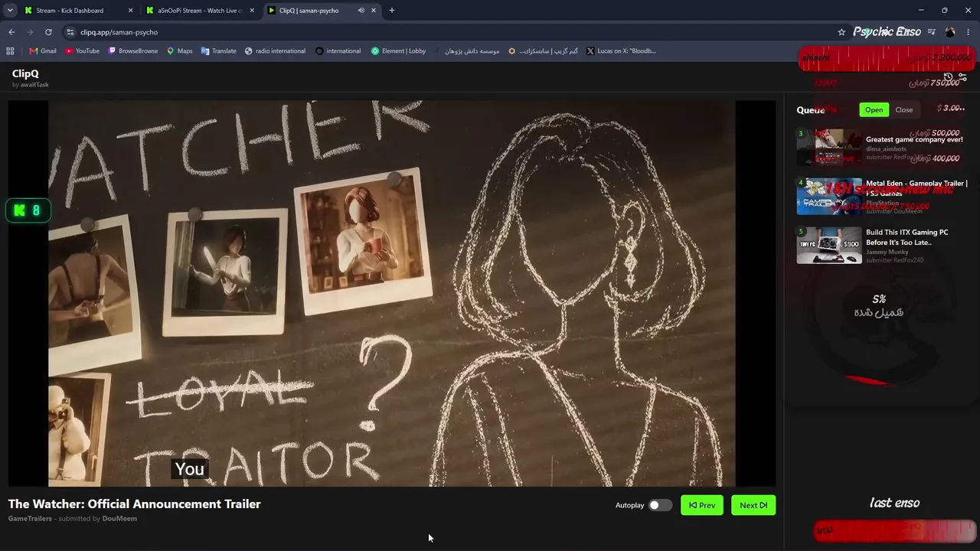Open queue history clock icon
Image resolution: width=980 pixels, height=551 pixels.
click(x=948, y=77)
